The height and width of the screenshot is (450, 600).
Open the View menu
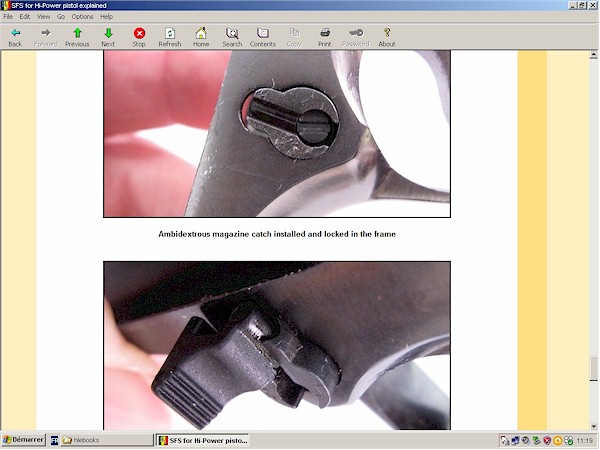pyautogui.click(x=43, y=16)
